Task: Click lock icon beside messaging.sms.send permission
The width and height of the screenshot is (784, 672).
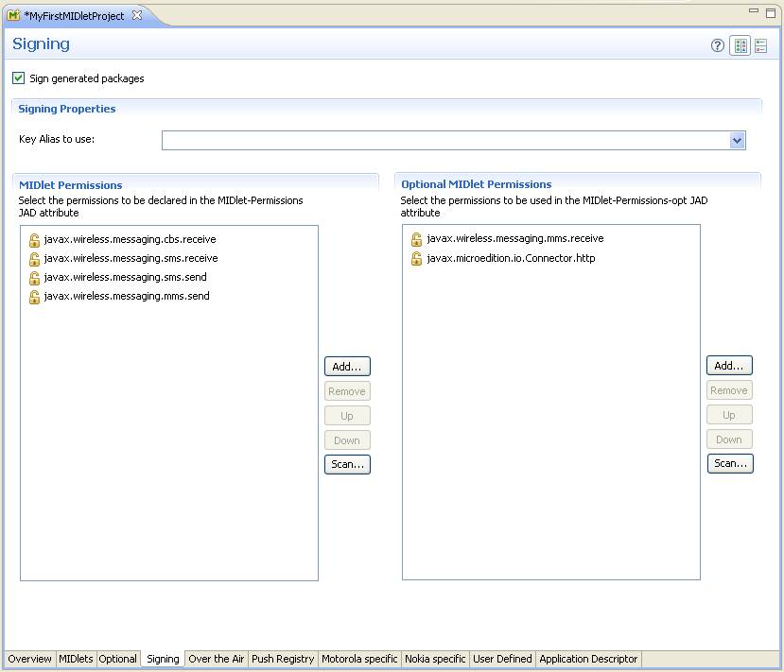Action: pos(34,278)
